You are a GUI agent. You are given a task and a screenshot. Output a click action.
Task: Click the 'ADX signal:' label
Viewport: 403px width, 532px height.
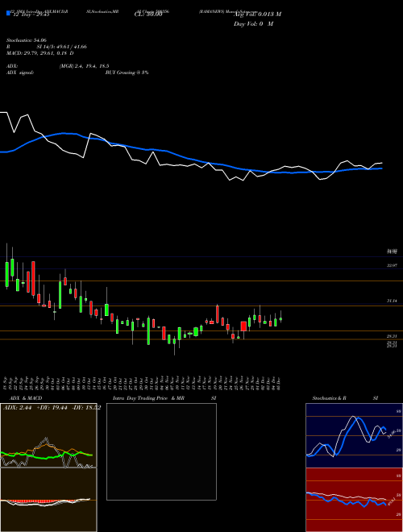tap(20, 73)
